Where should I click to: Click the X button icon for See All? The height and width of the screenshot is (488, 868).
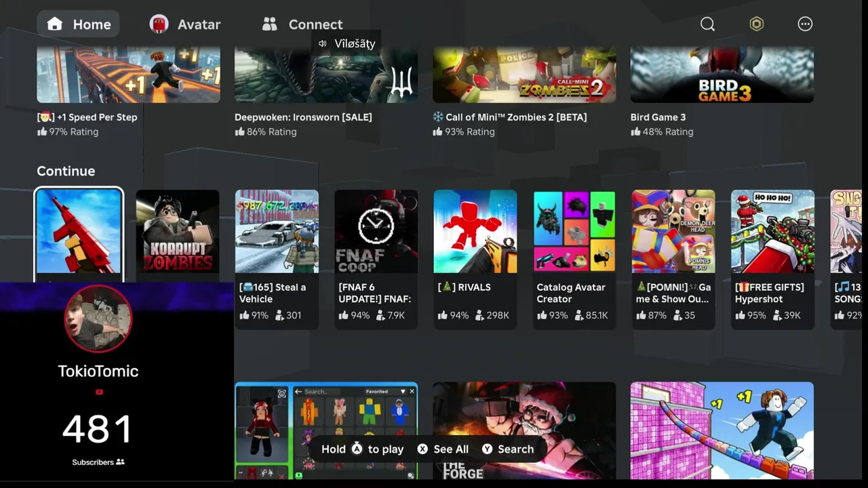click(x=422, y=449)
